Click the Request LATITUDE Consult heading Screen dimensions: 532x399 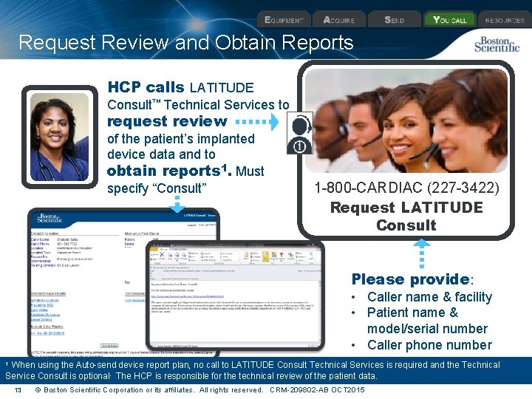[406, 216]
